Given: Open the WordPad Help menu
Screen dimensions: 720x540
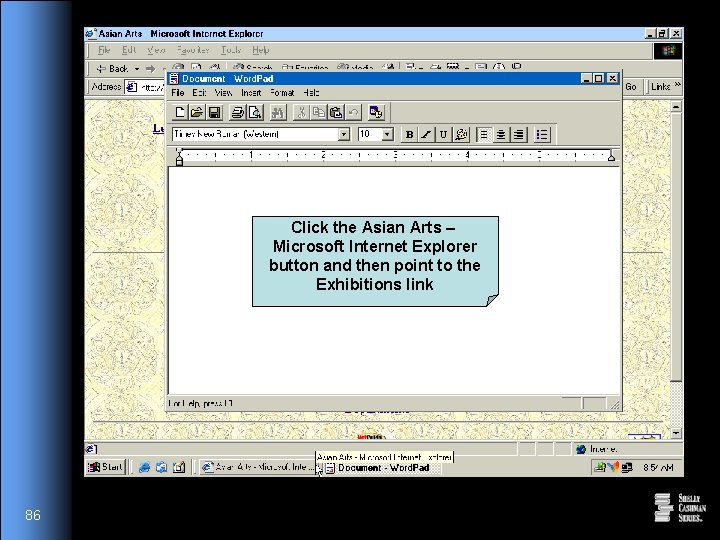Looking at the screenshot, I should [311, 93].
